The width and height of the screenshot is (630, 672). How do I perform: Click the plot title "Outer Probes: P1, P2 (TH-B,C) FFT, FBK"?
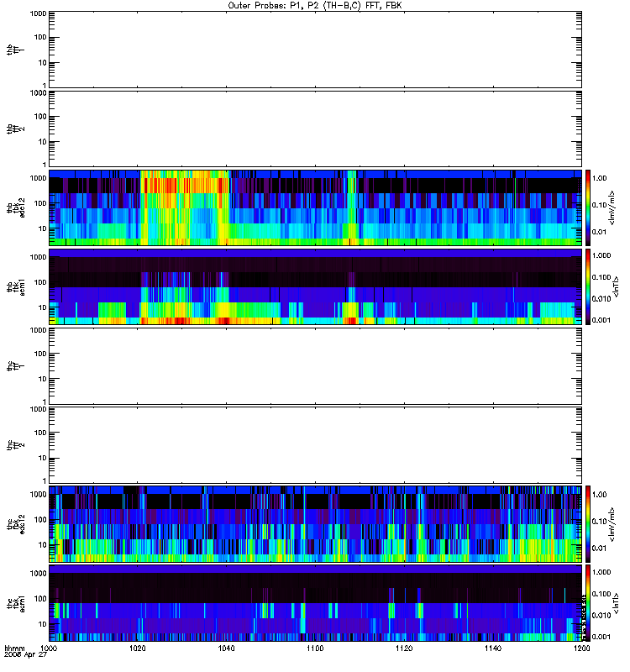315,6
